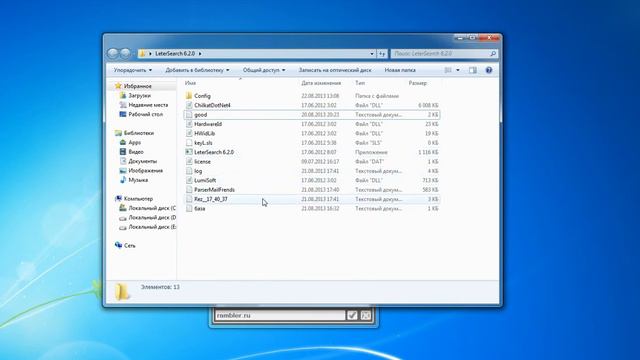Click the Компьютер icon in sidebar
Viewport: 640px width, 360px height.
click(x=118, y=198)
